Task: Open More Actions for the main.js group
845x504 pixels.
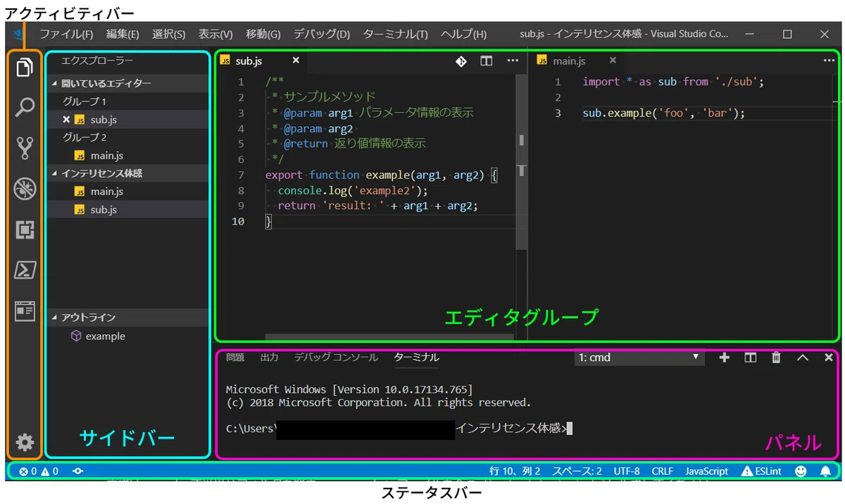Action: 829,61
